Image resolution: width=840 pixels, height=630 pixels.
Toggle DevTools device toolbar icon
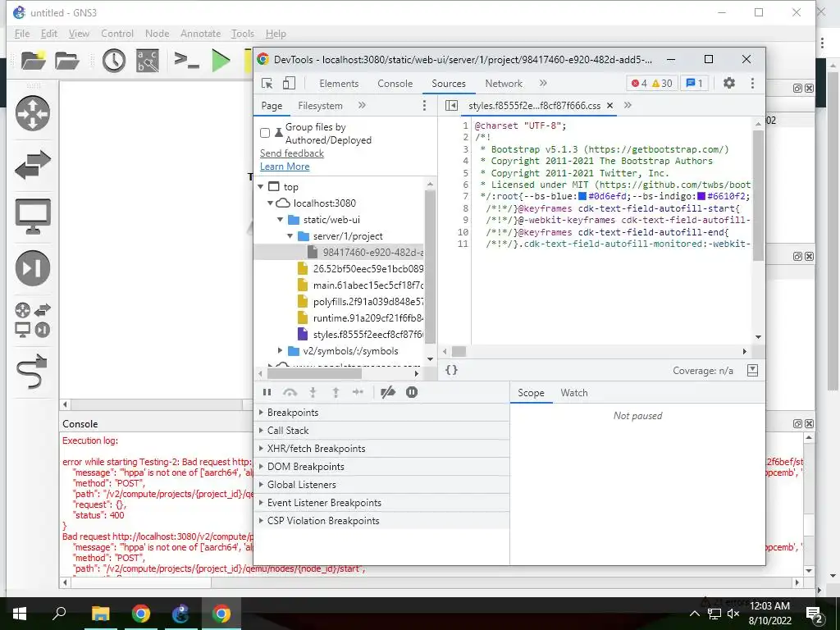pyautogui.click(x=289, y=83)
